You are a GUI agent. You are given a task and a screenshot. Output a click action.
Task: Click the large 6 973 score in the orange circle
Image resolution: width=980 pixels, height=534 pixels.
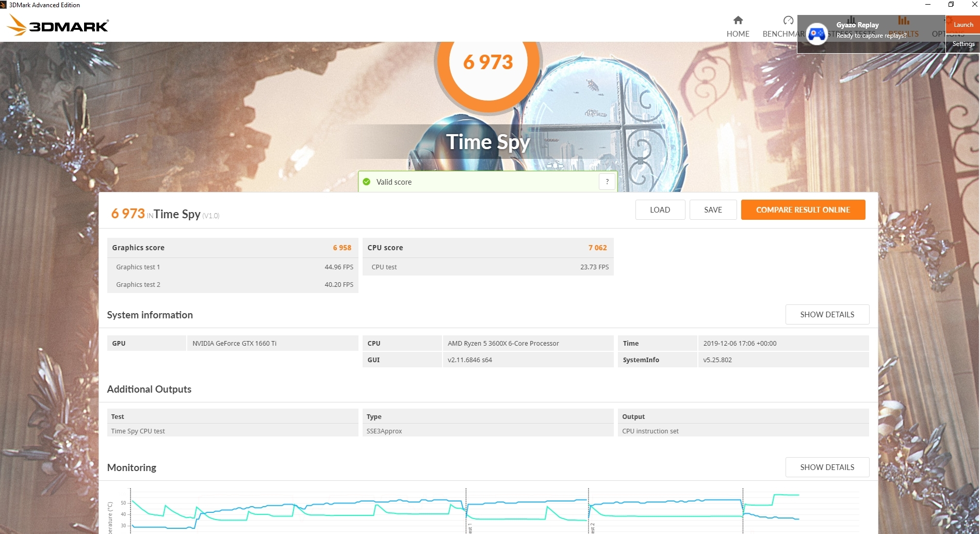488,62
